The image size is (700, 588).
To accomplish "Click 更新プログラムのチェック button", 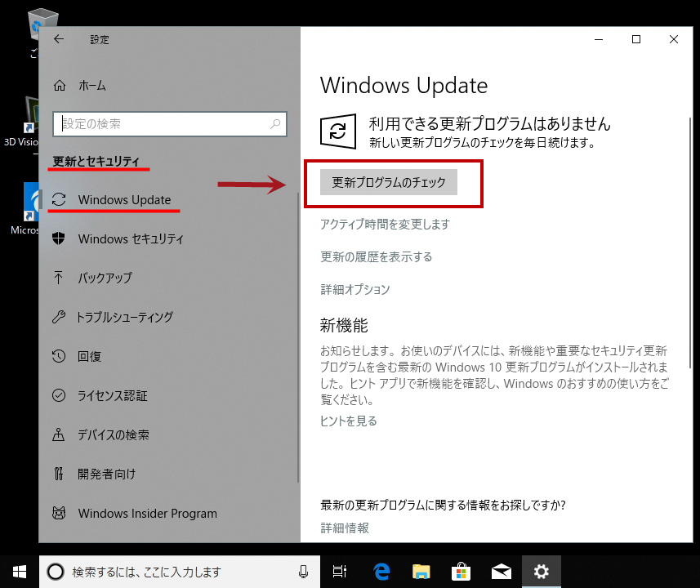I will click(x=389, y=182).
